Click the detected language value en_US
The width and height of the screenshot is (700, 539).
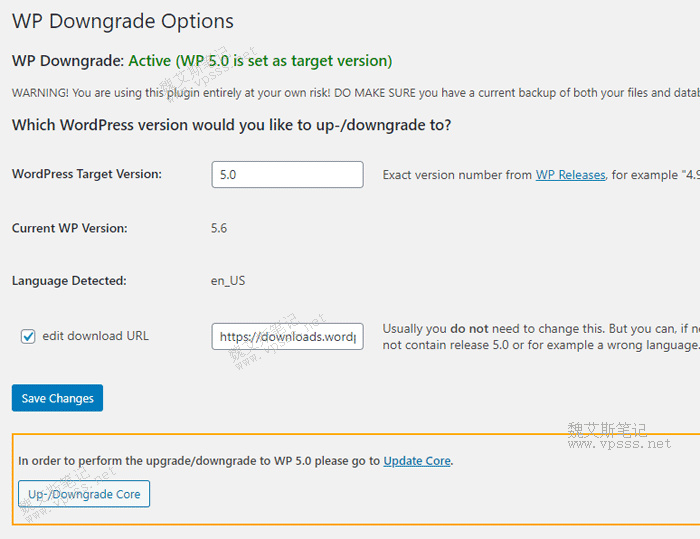pyautogui.click(x=228, y=281)
